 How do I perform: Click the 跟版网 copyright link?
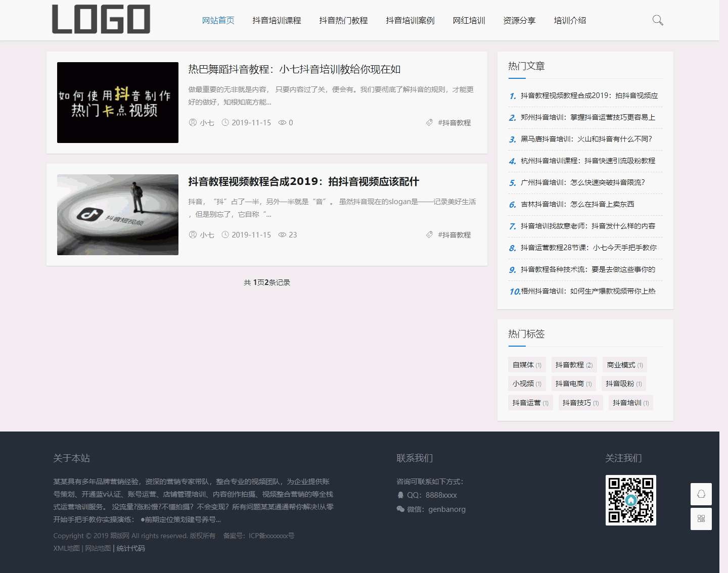120,536
